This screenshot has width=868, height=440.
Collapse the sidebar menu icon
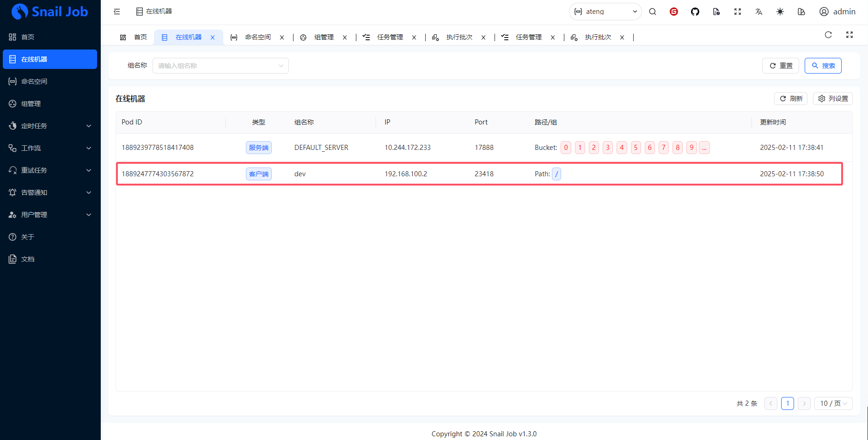117,12
